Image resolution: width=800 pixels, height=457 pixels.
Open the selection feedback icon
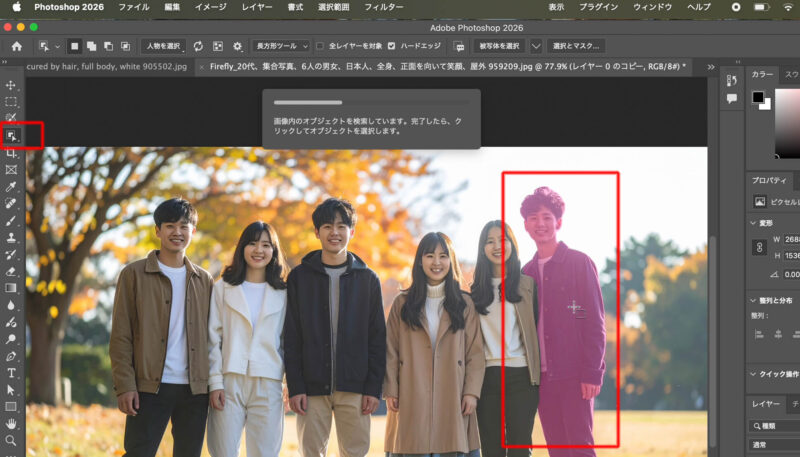pyautogui.click(x=459, y=46)
